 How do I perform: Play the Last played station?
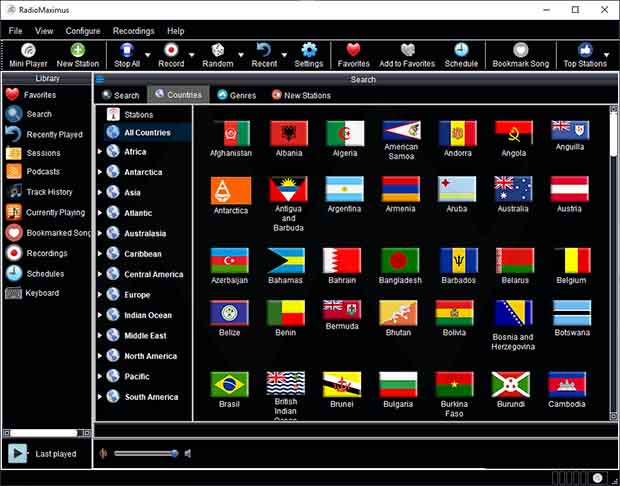pyautogui.click(x=18, y=453)
